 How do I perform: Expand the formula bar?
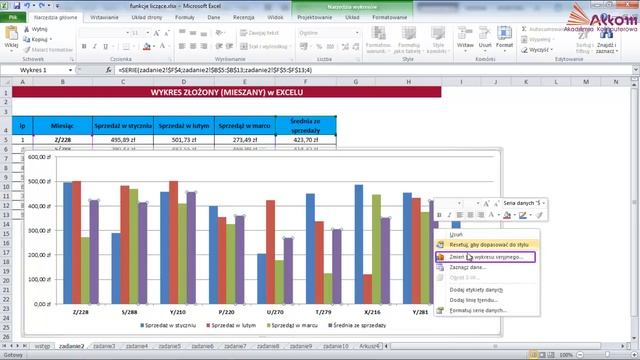point(636,70)
